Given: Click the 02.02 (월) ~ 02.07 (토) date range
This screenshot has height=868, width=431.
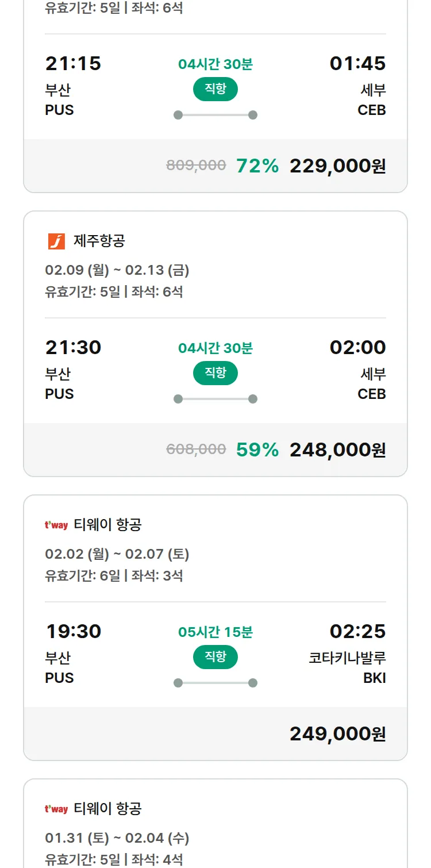Looking at the screenshot, I should click(117, 554).
